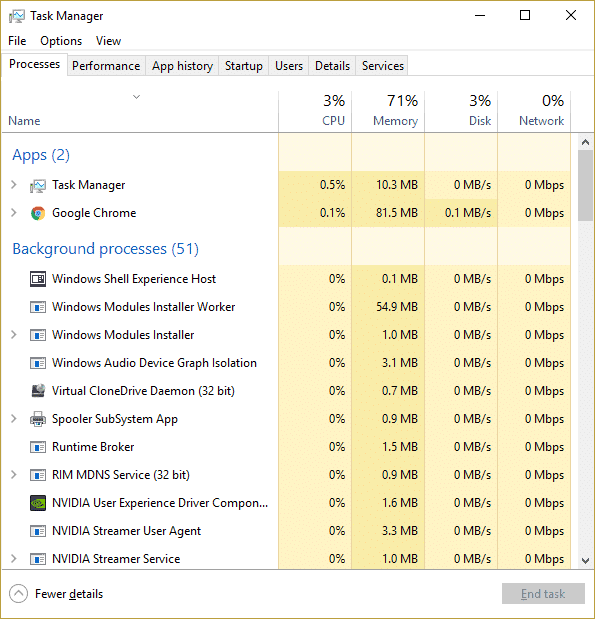This screenshot has height=619, width=595.
Task: Click the End task button
Action: pyautogui.click(x=543, y=594)
